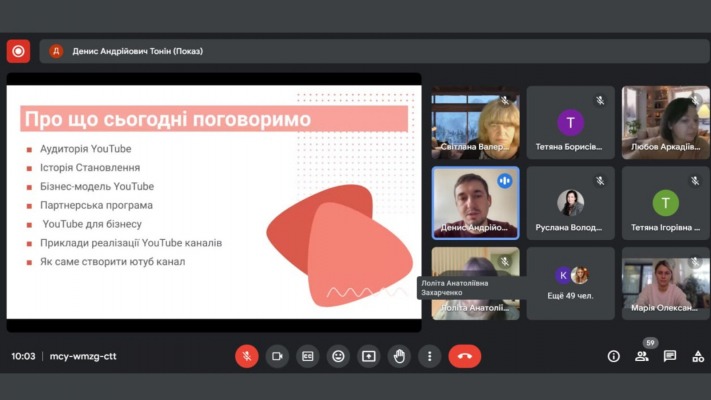
Task: Open the activities shapes icon
Action: tap(698, 356)
